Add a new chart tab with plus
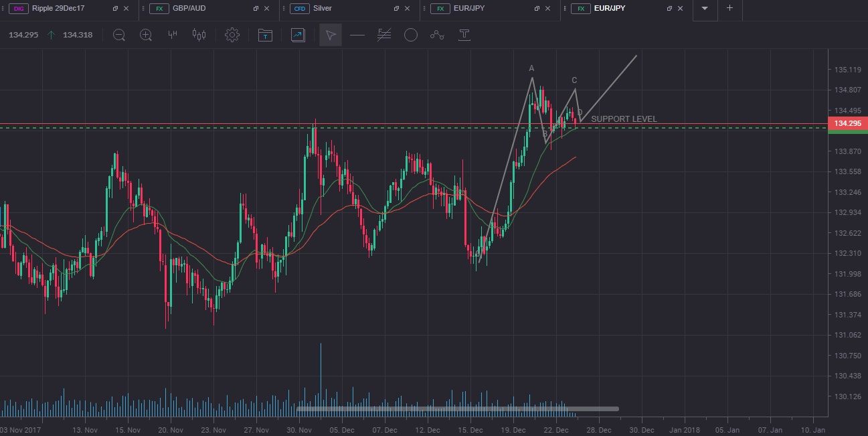This screenshot has width=868, height=436. [x=729, y=8]
